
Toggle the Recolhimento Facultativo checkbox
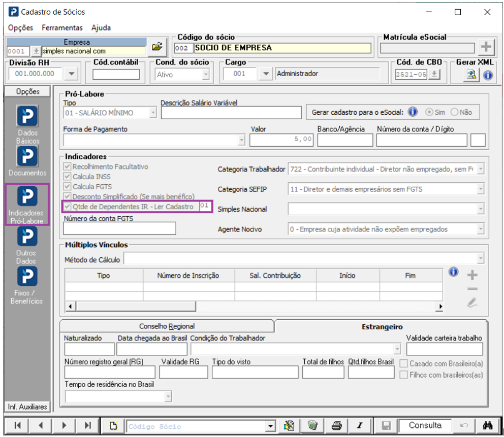[x=67, y=166]
